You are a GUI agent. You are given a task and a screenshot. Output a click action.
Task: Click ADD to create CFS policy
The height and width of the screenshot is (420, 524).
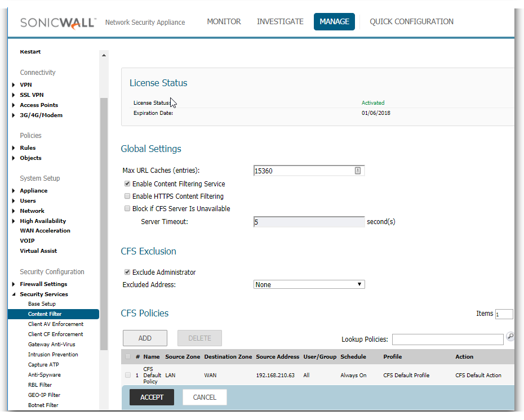(145, 338)
